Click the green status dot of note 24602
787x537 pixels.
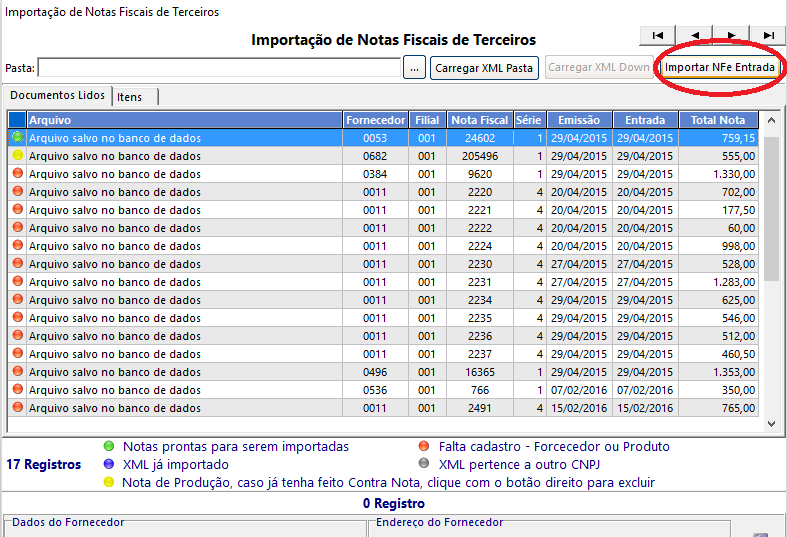tap(18, 137)
